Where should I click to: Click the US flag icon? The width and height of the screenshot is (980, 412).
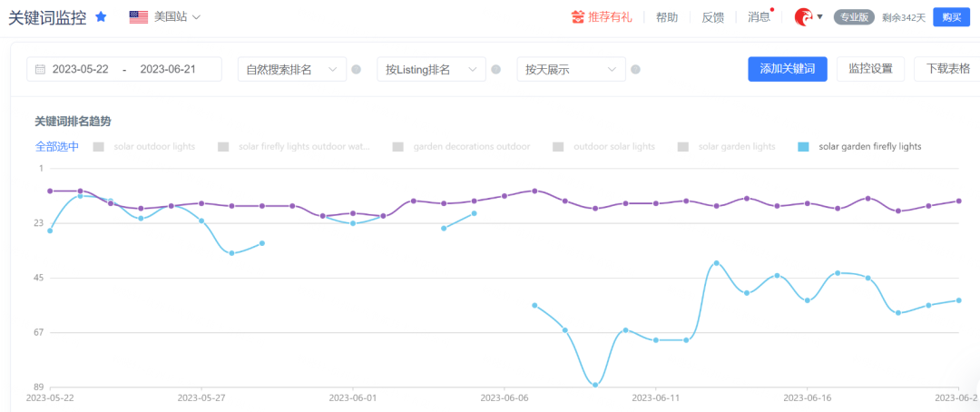pos(138,17)
